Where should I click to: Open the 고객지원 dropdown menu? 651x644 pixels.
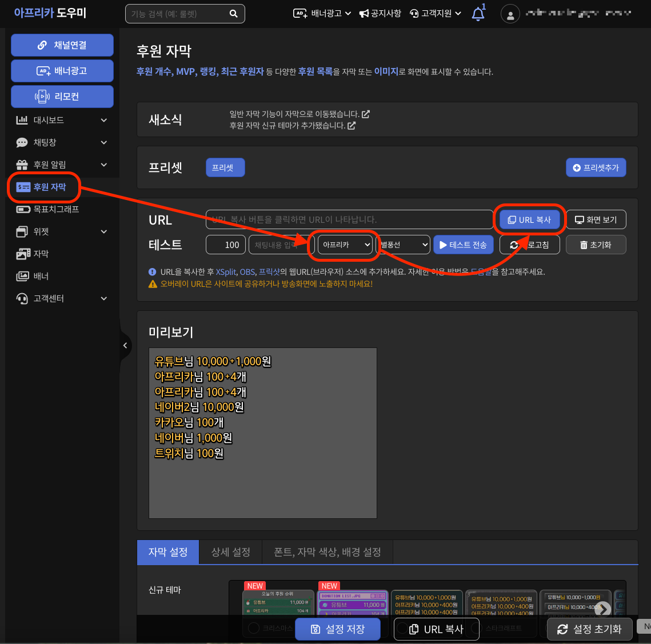(435, 13)
